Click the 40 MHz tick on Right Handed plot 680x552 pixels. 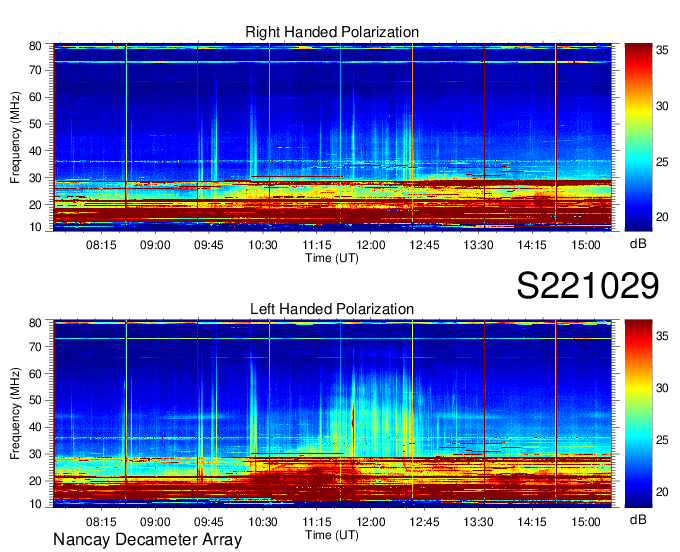pos(35,151)
